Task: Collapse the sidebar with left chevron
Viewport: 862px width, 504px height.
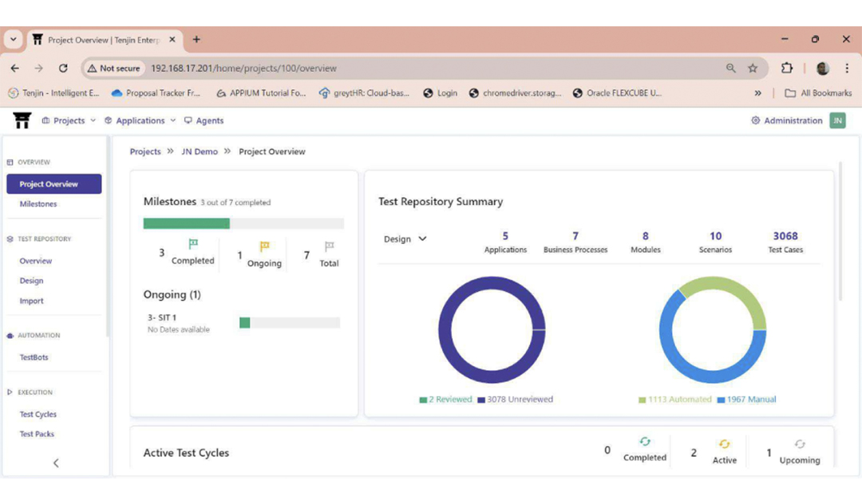Action: [56, 463]
